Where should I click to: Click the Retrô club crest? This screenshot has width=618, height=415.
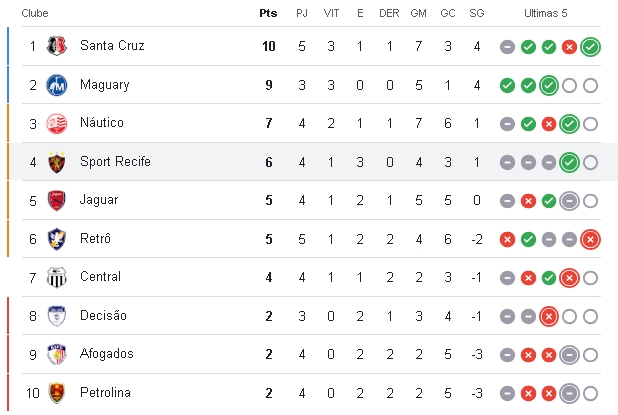click(56, 239)
